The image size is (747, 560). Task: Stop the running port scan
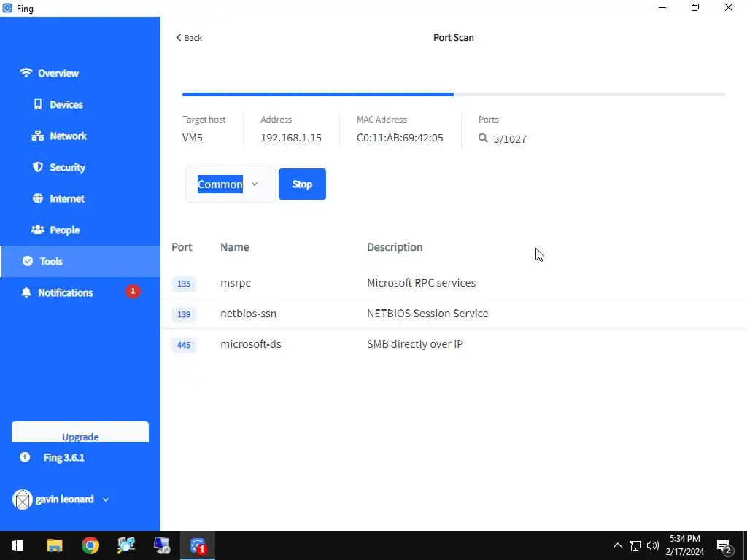[302, 184]
